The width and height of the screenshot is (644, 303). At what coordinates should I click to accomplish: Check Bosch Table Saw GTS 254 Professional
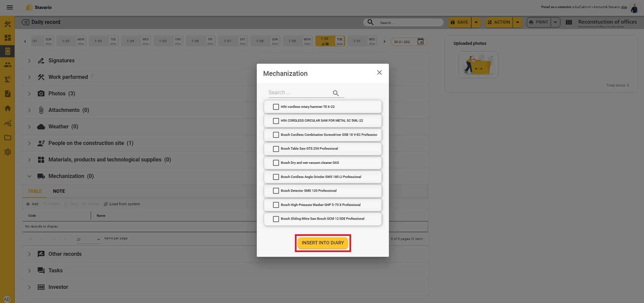tap(276, 149)
